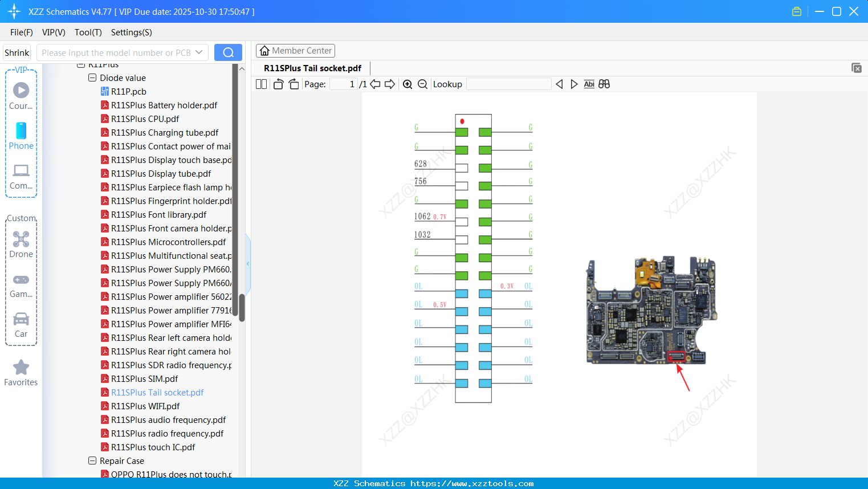This screenshot has width=868, height=489.
Task: Collapse the Diode value folder
Action: point(92,78)
